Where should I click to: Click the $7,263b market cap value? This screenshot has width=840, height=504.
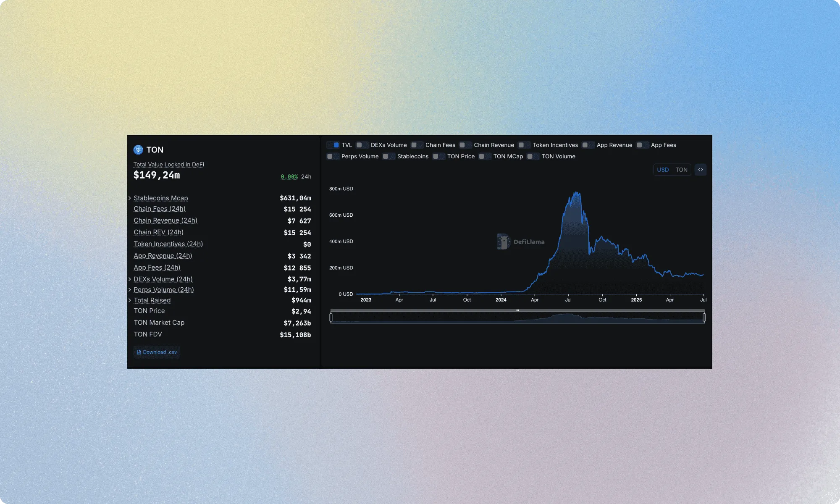click(297, 323)
